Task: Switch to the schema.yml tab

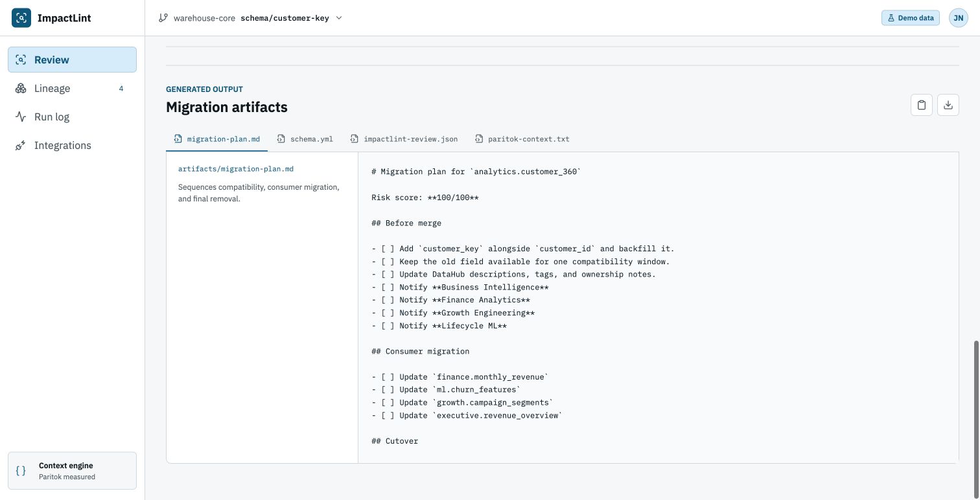Action: point(305,139)
